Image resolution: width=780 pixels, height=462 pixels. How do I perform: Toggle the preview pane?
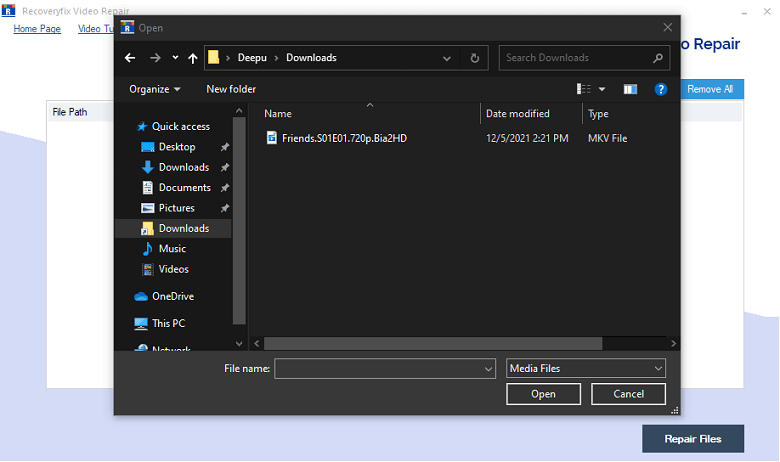pyautogui.click(x=630, y=89)
